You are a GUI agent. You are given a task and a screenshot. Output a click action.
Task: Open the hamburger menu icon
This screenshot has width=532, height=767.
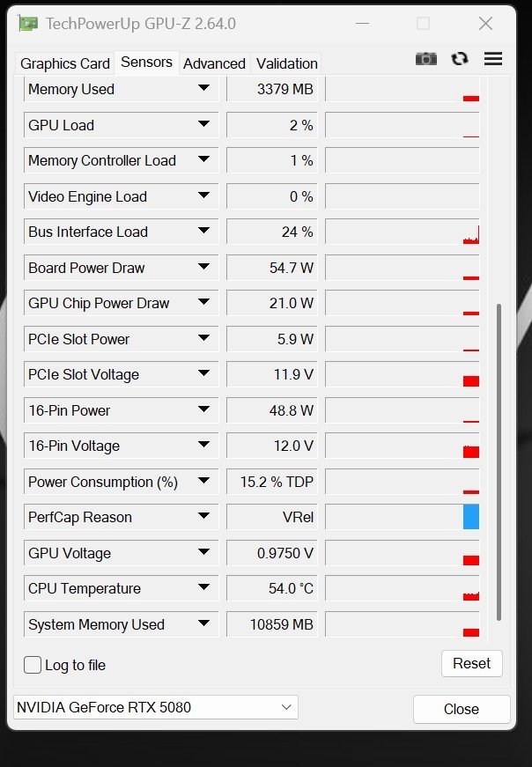click(493, 59)
